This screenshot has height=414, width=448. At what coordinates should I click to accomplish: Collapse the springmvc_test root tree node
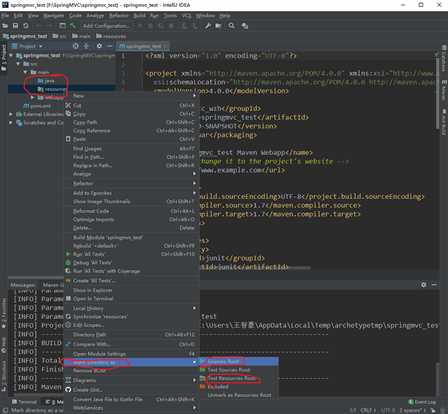(11, 55)
